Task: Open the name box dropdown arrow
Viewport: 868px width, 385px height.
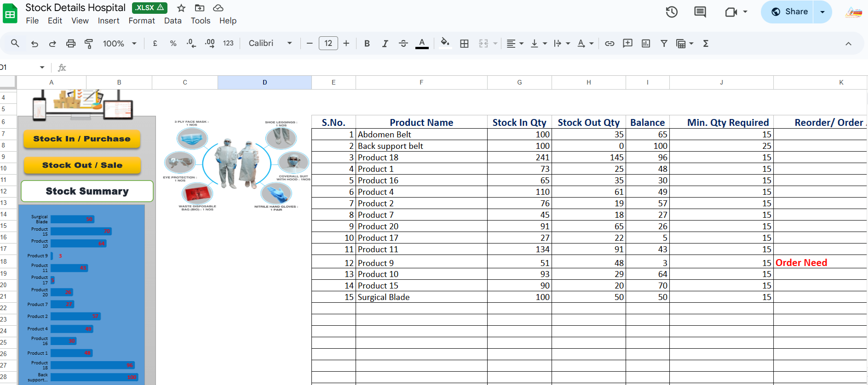Action: click(x=42, y=68)
